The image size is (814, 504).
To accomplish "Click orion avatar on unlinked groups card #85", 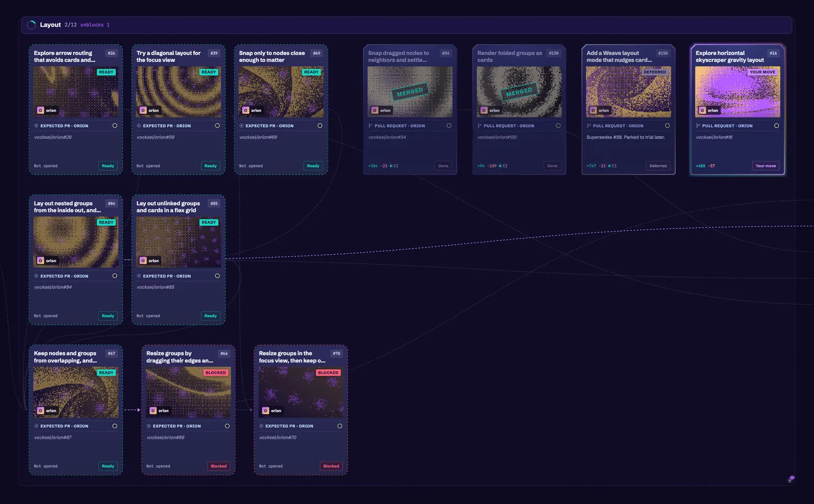I will coord(143,260).
